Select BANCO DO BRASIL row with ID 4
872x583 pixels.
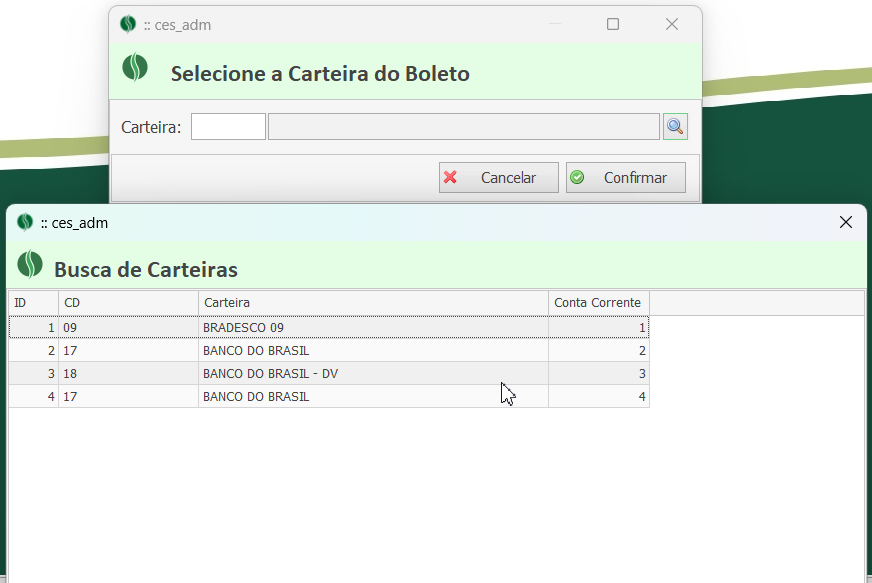coord(329,397)
